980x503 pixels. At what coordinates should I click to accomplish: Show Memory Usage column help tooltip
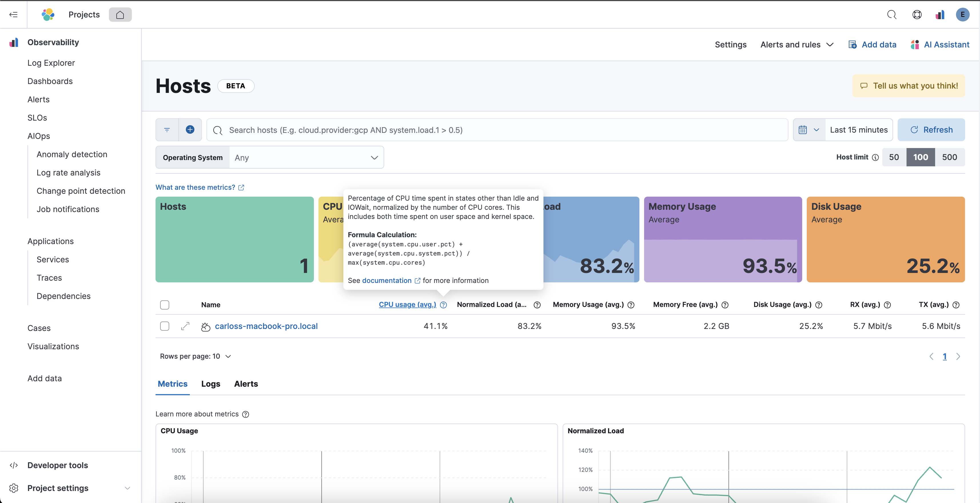click(631, 305)
